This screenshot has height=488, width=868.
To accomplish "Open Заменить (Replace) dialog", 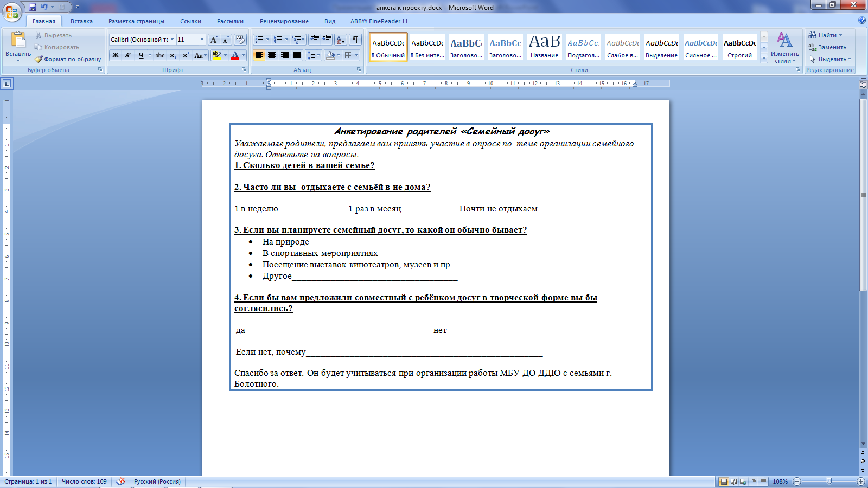I will point(827,47).
